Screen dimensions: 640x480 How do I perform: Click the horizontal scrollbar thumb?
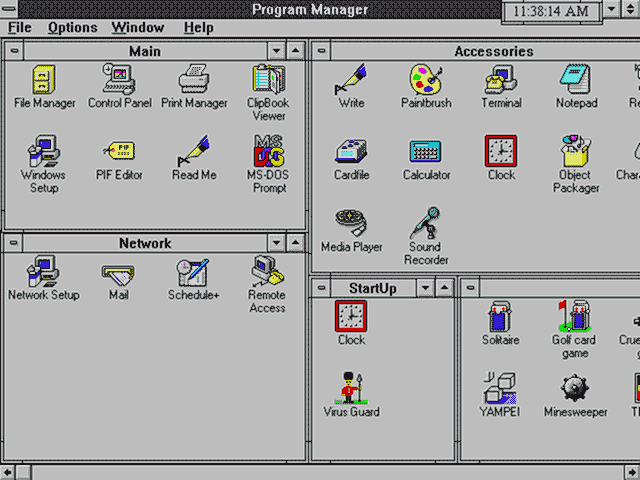24,473
